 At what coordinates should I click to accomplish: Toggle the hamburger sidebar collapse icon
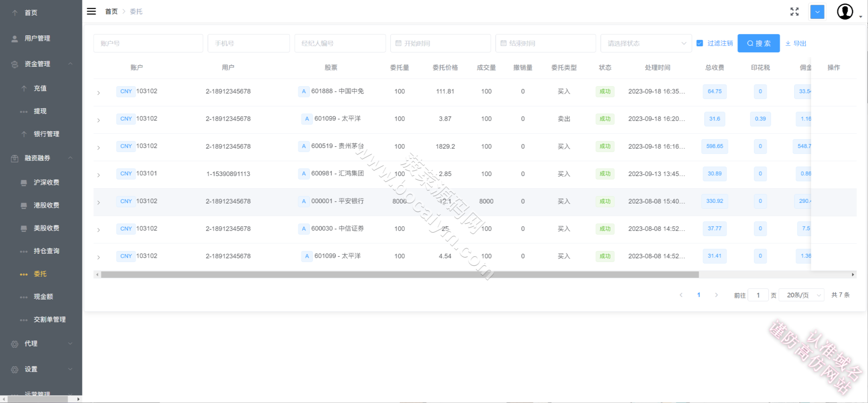(x=91, y=11)
